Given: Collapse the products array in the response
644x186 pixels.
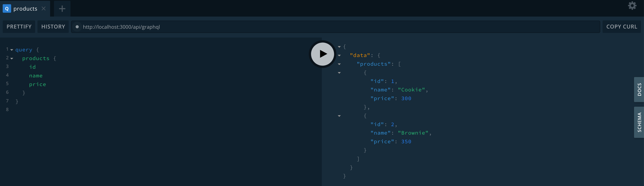Looking at the screenshot, I should (x=339, y=64).
